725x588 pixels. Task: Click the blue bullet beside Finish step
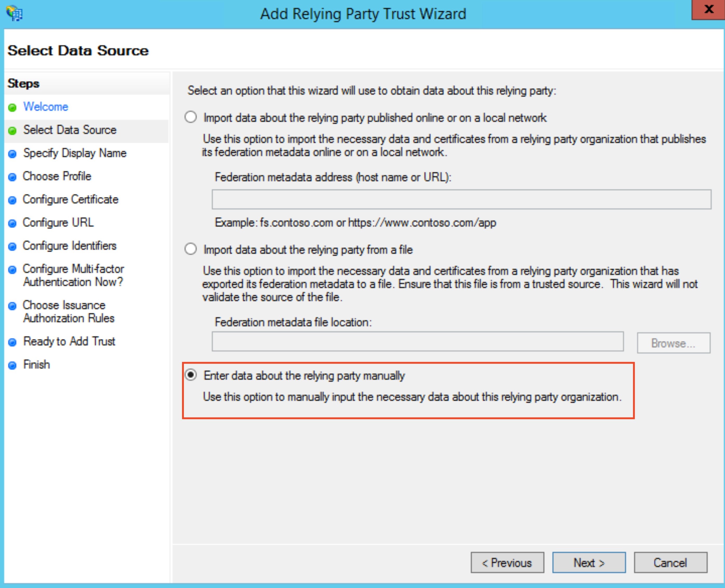[12, 365]
